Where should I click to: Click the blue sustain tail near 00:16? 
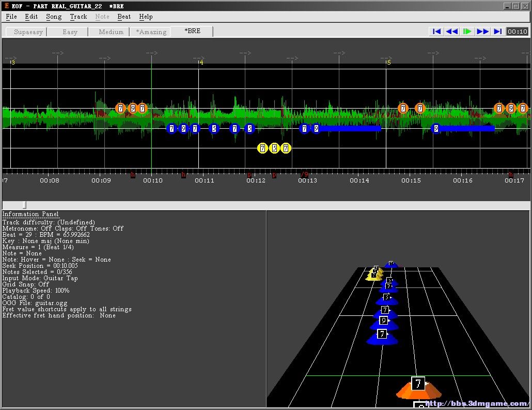pos(468,128)
